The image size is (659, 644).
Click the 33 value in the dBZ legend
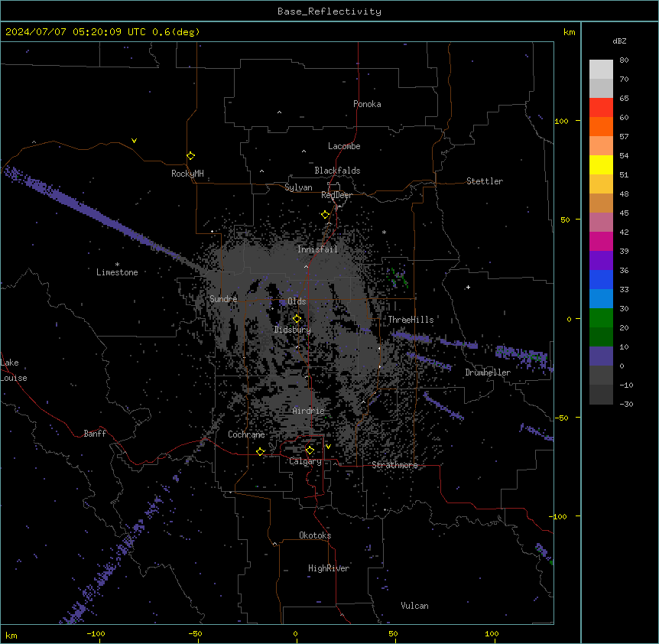pyautogui.click(x=624, y=290)
